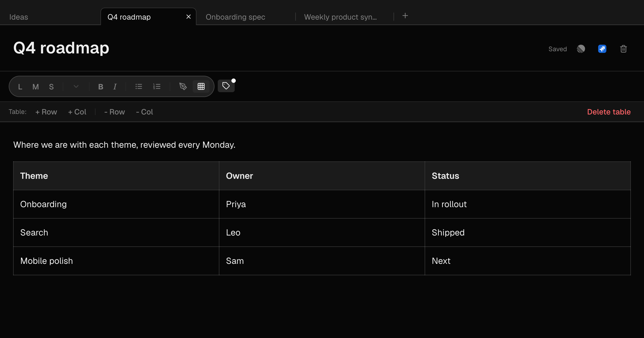Click the Status header cell
This screenshot has height=338, width=644.
(528, 176)
